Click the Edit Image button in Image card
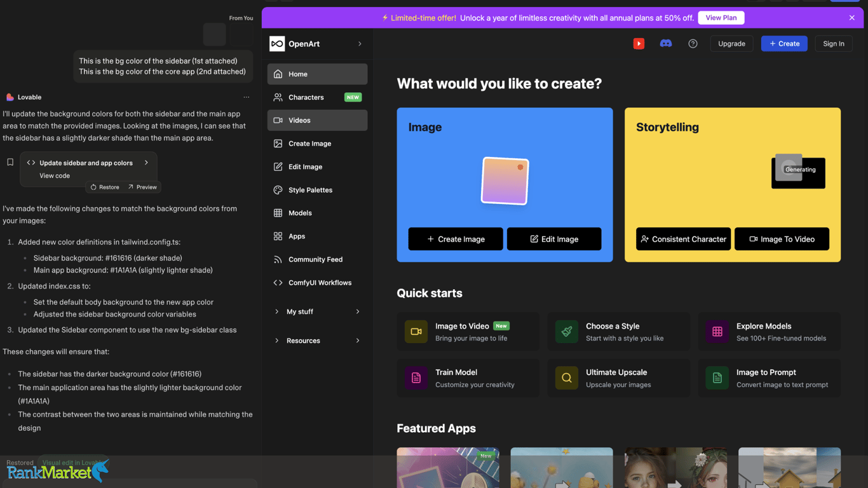868x488 pixels. 554,239
